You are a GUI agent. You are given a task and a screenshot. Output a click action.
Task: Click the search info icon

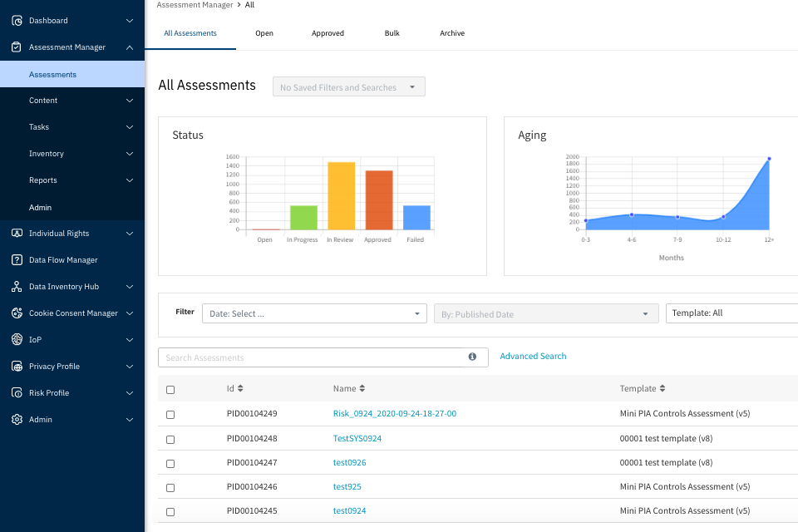(x=472, y=357)
